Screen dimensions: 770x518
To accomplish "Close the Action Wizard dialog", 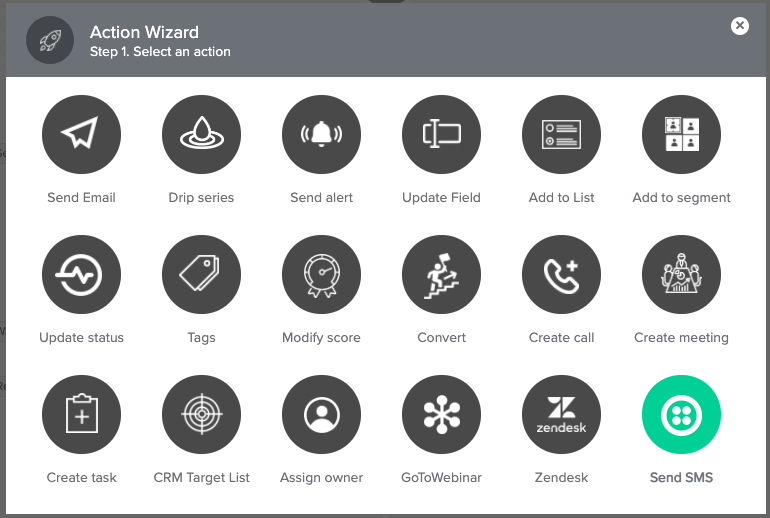I will [x=740, y=26].
